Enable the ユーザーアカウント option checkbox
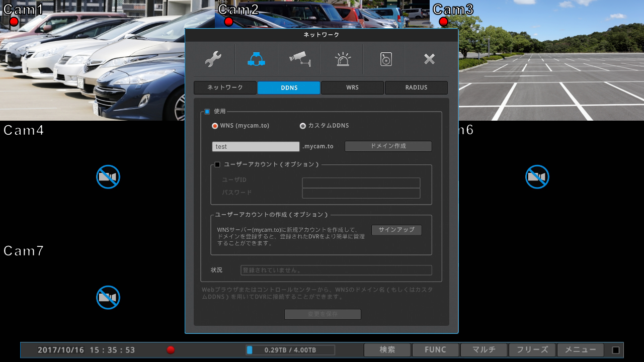The height and width of the screenshot is (362, 644). [x=218, y=164]
